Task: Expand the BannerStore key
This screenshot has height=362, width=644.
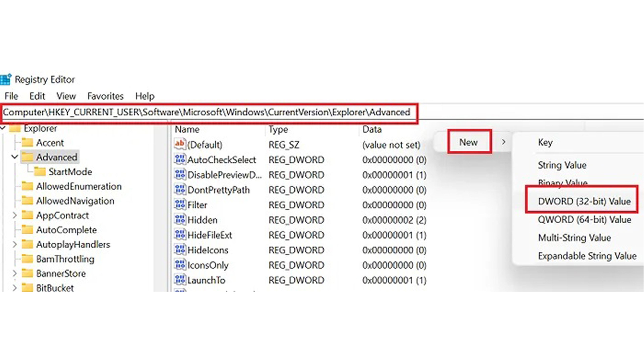Action: pos(15,273)
